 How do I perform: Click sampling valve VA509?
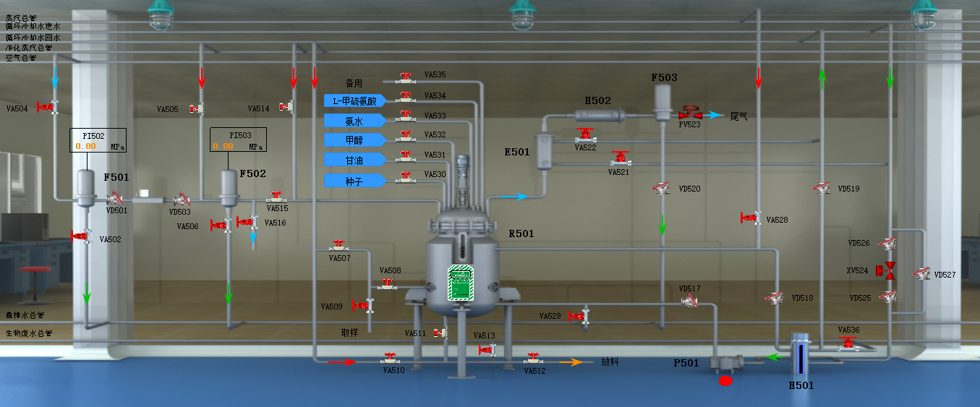(362, 306)
